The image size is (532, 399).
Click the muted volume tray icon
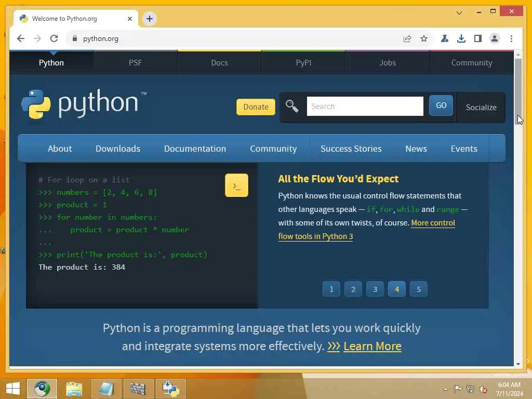pos(483,389)
